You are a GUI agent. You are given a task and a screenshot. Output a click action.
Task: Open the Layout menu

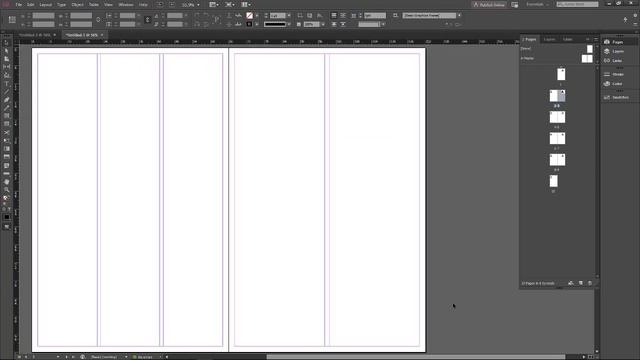coord(45,5)
